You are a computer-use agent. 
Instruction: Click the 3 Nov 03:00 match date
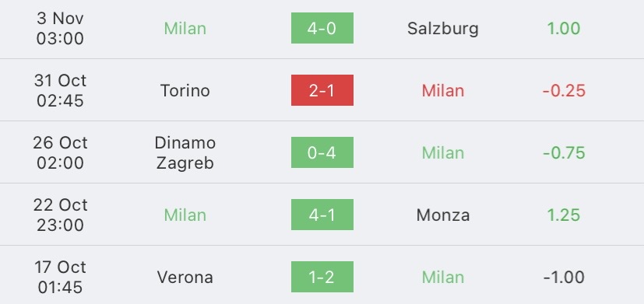60,28
